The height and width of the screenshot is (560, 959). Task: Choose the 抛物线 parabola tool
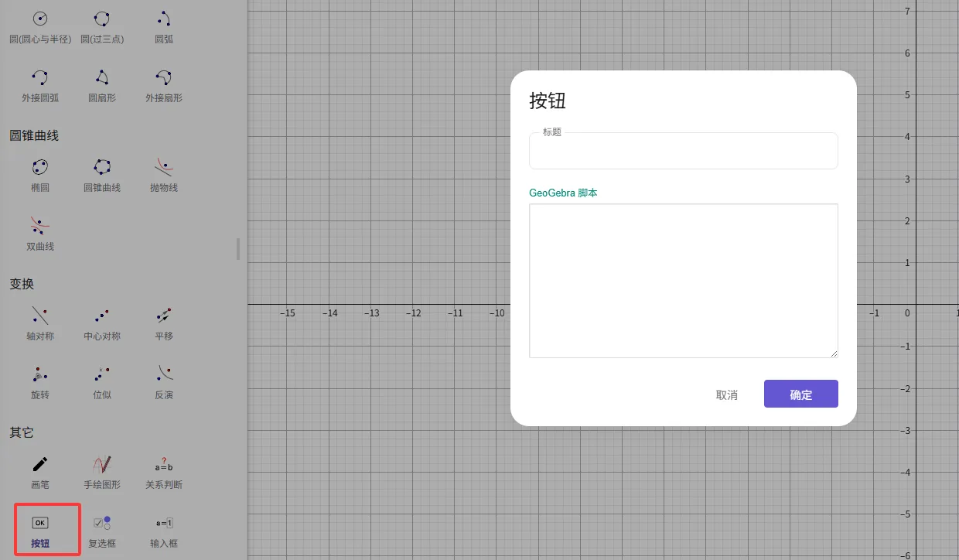click(x=164, y=175)
